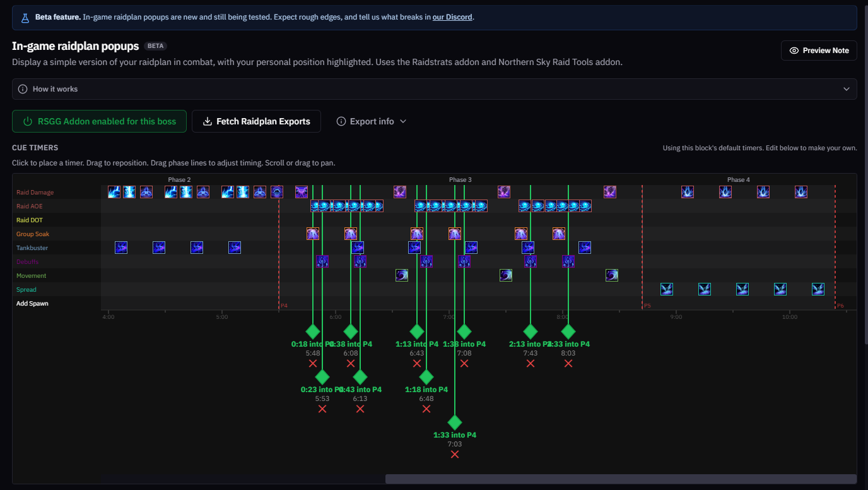The image size is (868, 490).
Task: Click the Spread row label
Action: point(26,289)
